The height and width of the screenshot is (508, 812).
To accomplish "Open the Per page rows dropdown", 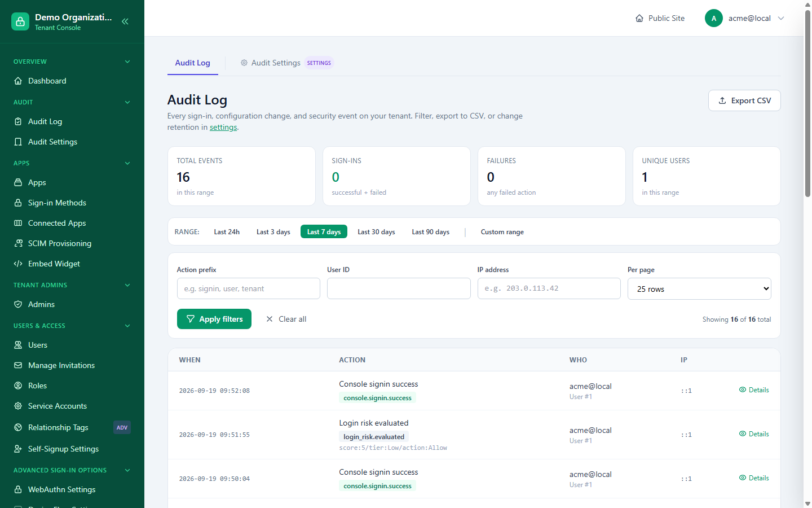I will 699,289.
